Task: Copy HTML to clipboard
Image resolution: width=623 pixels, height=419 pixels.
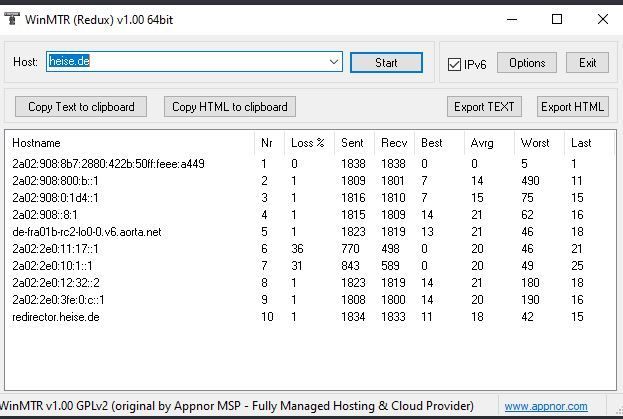Action: tap(229, 107)
